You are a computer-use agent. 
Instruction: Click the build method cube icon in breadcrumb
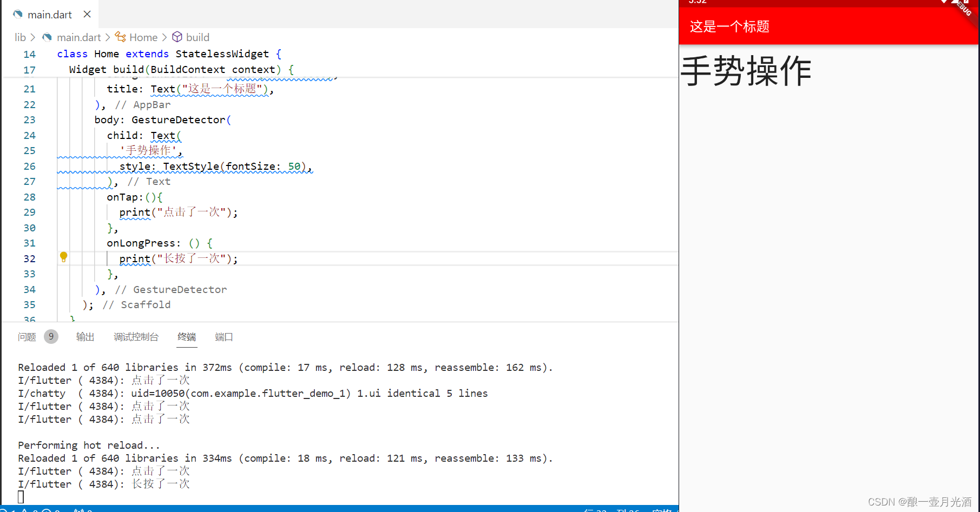coord(177,37)
